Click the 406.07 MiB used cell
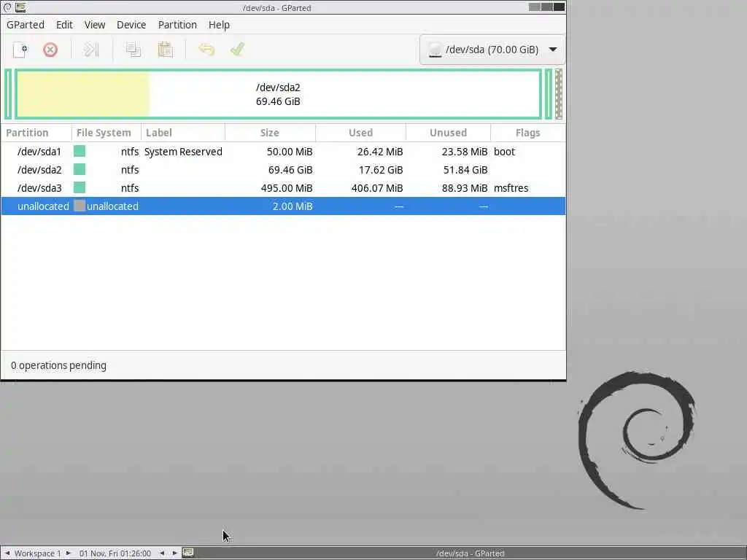The width and height of the screenshot is (747, 560). tap(377, 187)
